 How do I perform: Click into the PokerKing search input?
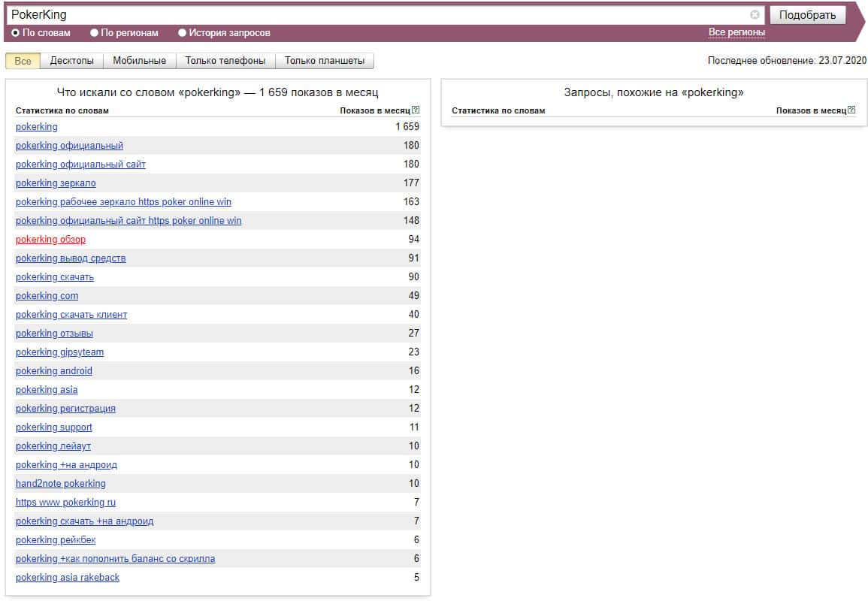pos(376,15)
